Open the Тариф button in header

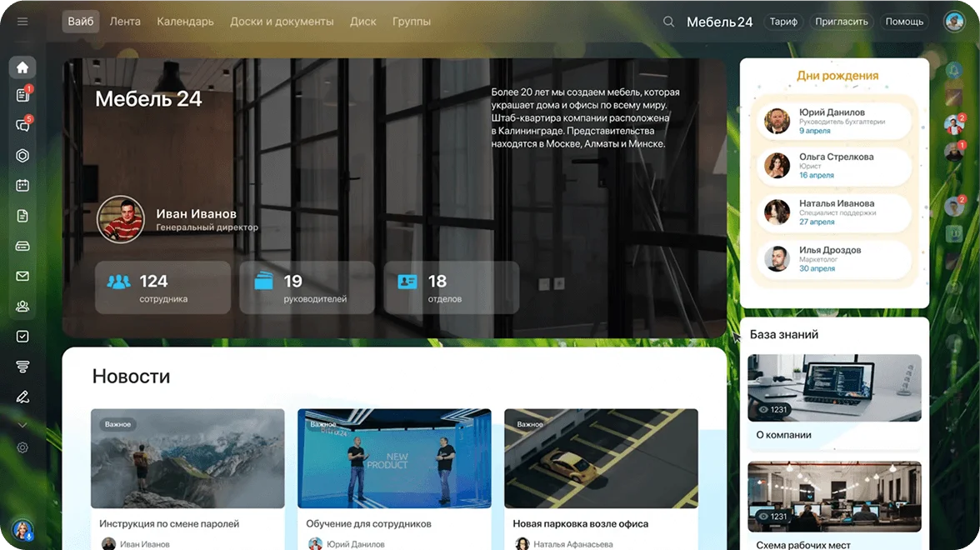coord(783,22)
